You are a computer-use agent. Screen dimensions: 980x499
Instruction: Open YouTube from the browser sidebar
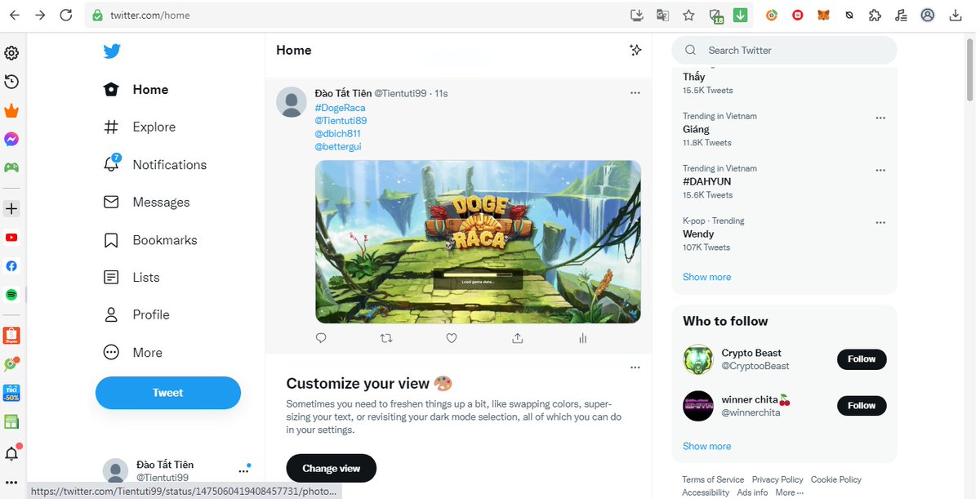click(11, 238)
